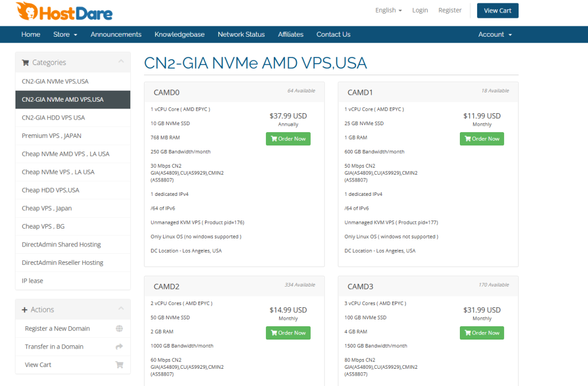Viewport: 588px width, 386px height.
Task: Open DirectAdmin Reseller Hosting category
Action: (73, 263)
